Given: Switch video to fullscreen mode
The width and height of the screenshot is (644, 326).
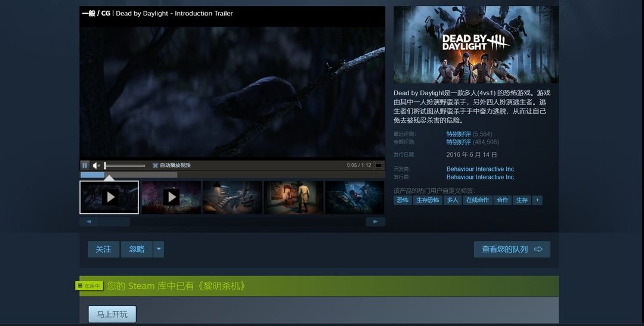Looking at the screenshot, I should tap(378, 166).
